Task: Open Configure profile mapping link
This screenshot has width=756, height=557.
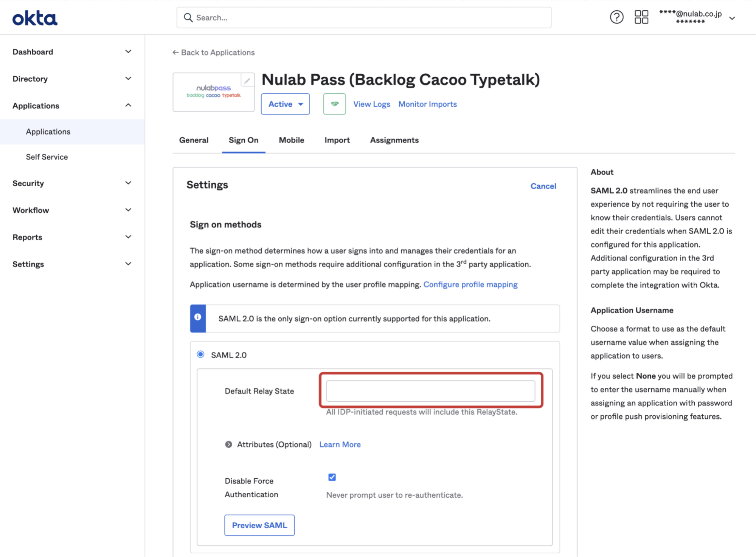Action: [470, 284]
